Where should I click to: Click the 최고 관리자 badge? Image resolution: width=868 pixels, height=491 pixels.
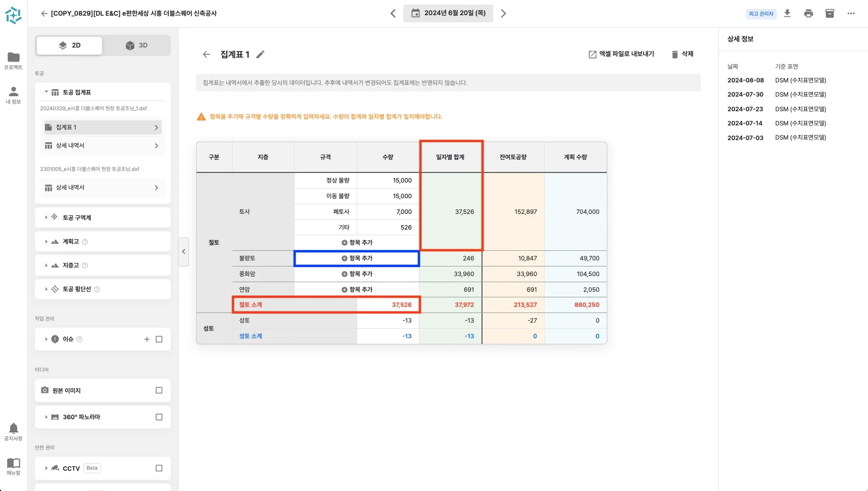point(761,14)
